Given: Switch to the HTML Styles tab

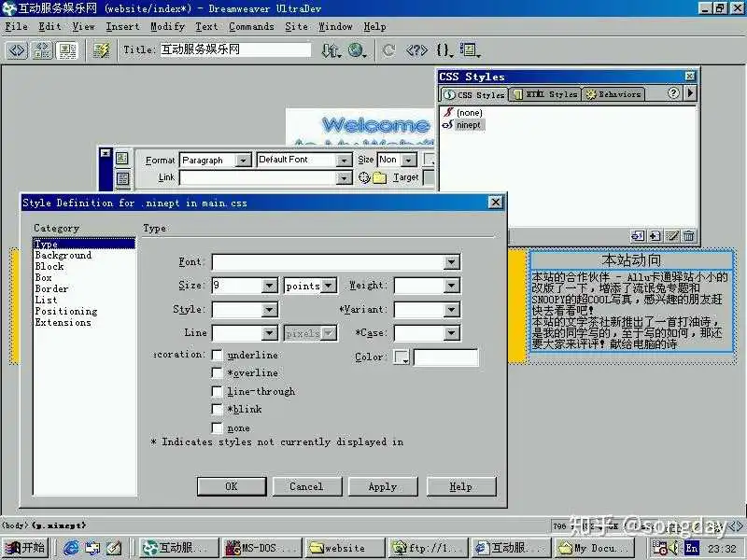Looking at the screenshot, I should [x=545, y=94].
